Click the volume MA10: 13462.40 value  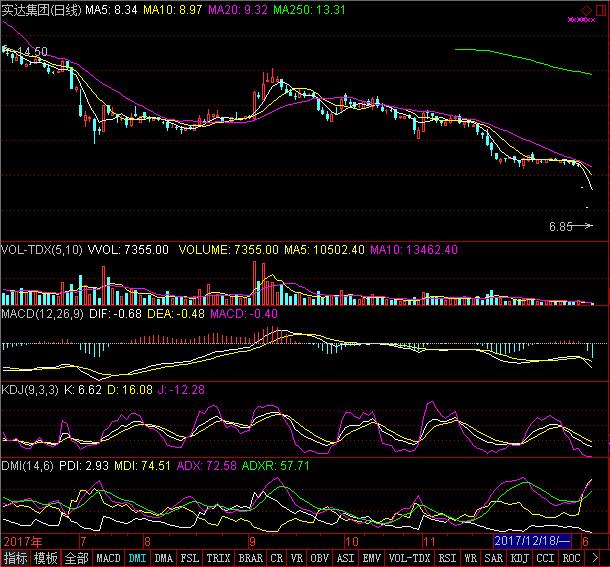pos(414,249)
